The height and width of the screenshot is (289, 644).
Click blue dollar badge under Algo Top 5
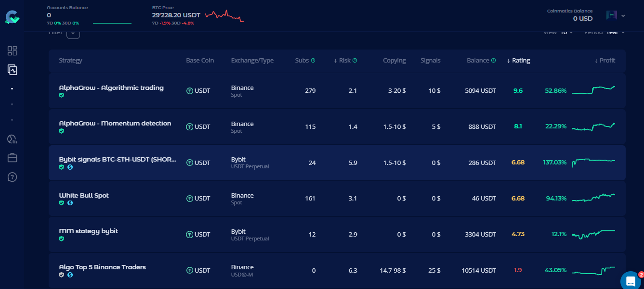click(70, 275)
